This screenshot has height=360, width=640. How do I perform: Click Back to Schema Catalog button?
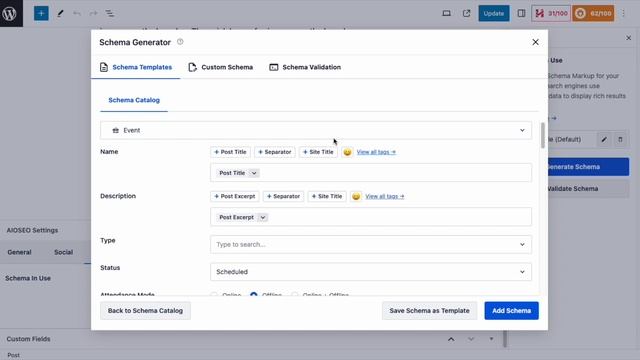tap(145, 311)
